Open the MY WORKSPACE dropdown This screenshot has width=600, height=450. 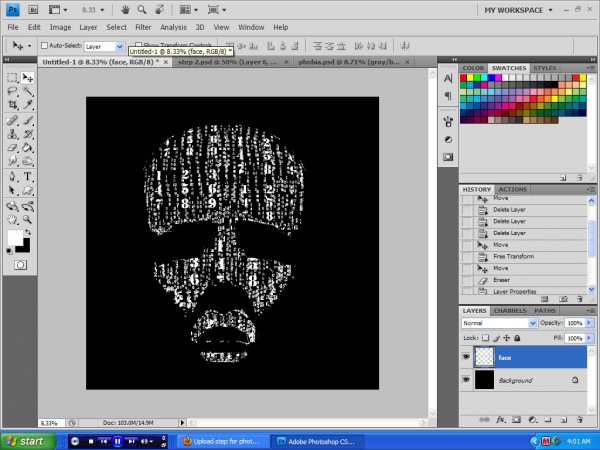click(x=518, y=10)
